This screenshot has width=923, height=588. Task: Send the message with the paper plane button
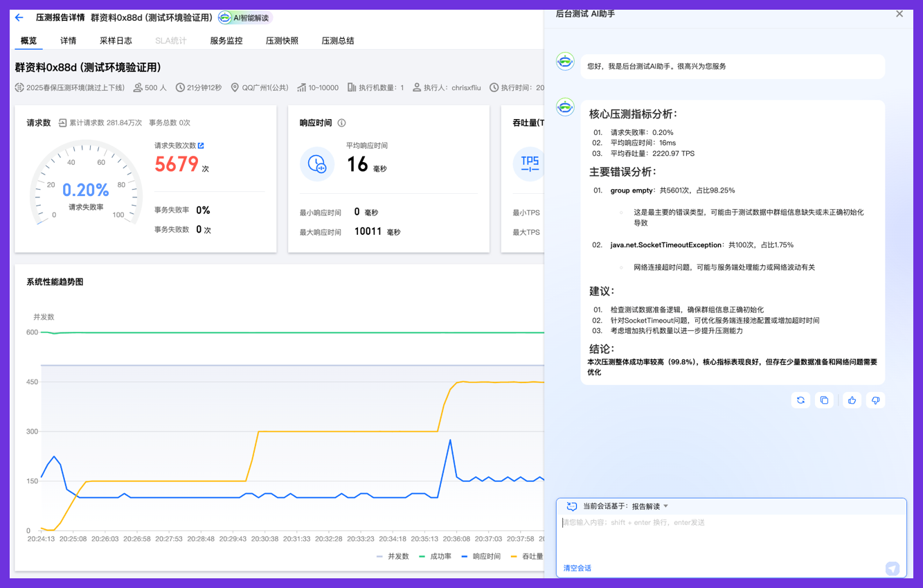[x=893, y=569]
